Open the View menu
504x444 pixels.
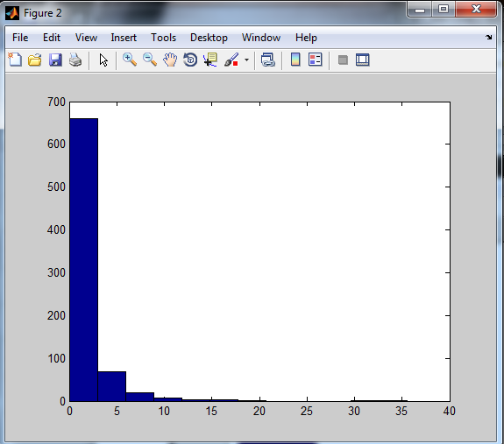(x=86, y=38)
